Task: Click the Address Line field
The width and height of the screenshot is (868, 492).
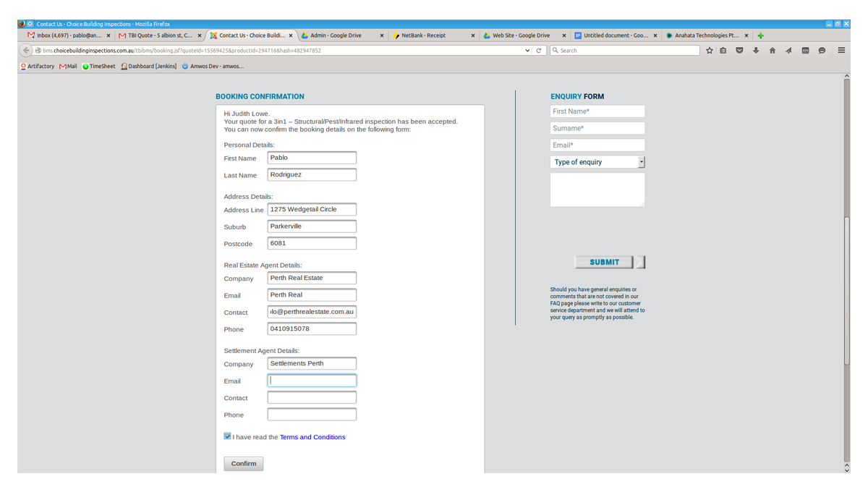Action: 312,209
